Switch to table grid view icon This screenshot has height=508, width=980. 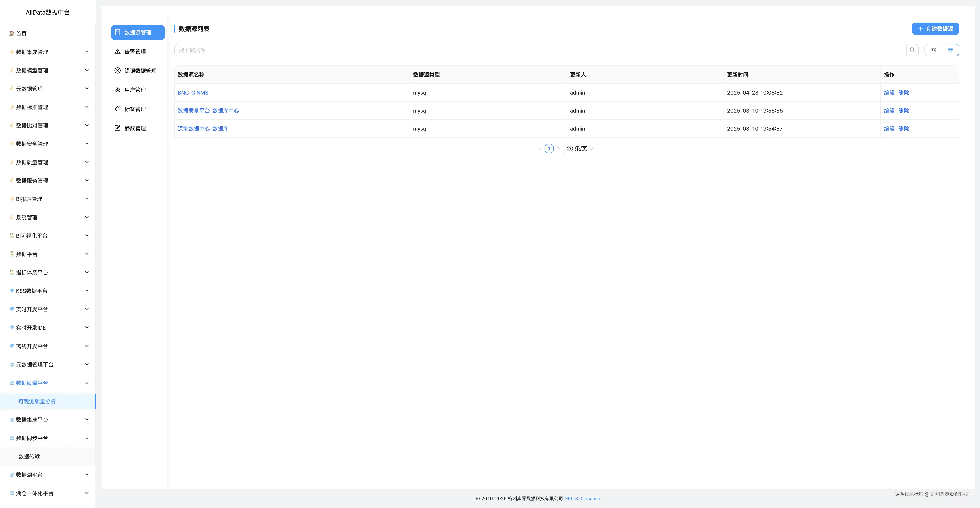click(x=950, y=50)
